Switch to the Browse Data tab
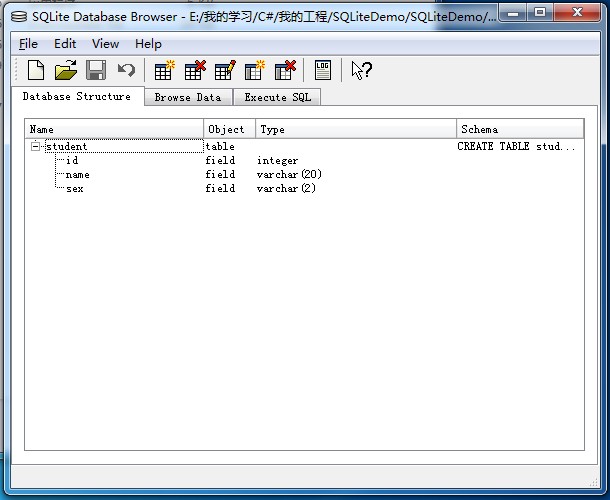The height and width of the screenshot is (500, 610). click(x=188, y=97)
